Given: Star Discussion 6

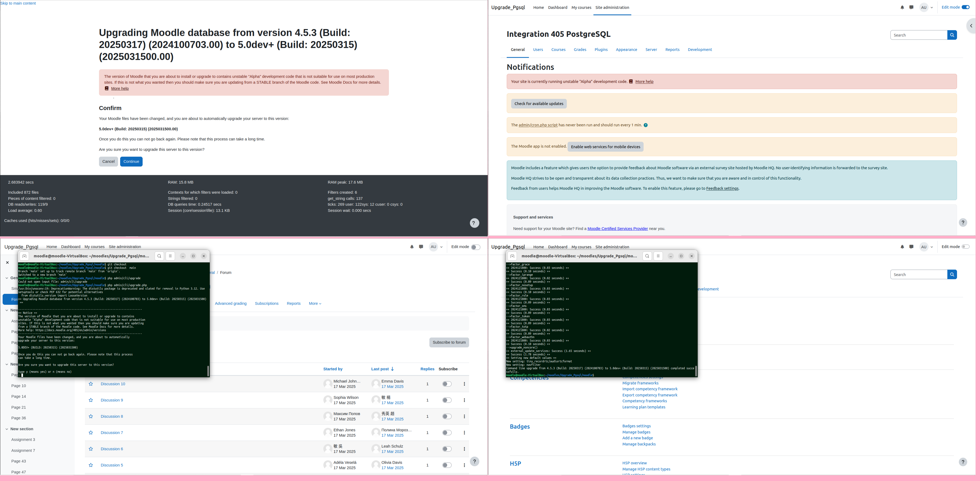Looking at the screenshot, I should 91,449.
